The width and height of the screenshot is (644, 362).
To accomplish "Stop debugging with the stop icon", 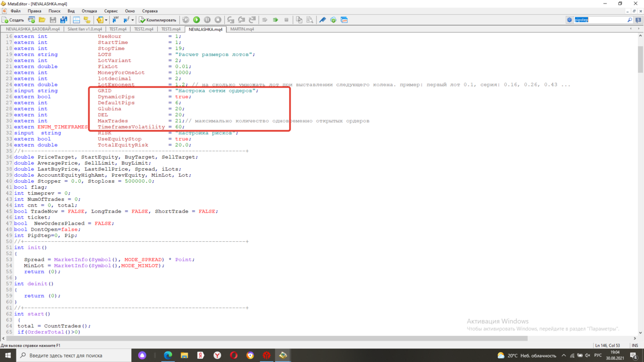I will 218,20.
